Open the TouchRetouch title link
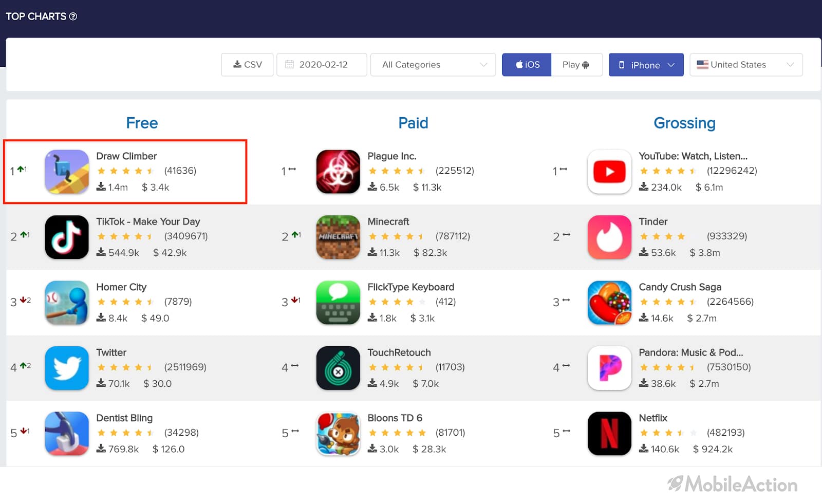This screenshot has height=504, width=822. tap(399, 352)
